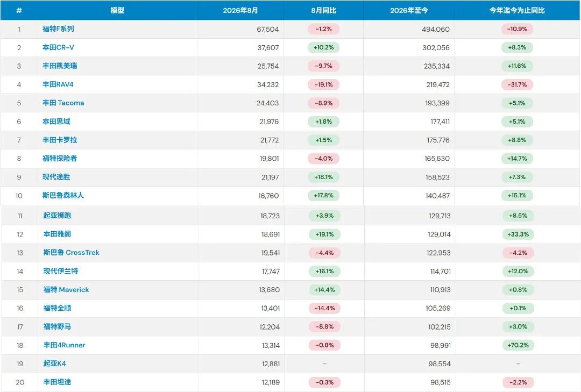Viewport: 581px width, 392px height.
Task: Open the 丰田坦途 model link
Action: [57, 382]
